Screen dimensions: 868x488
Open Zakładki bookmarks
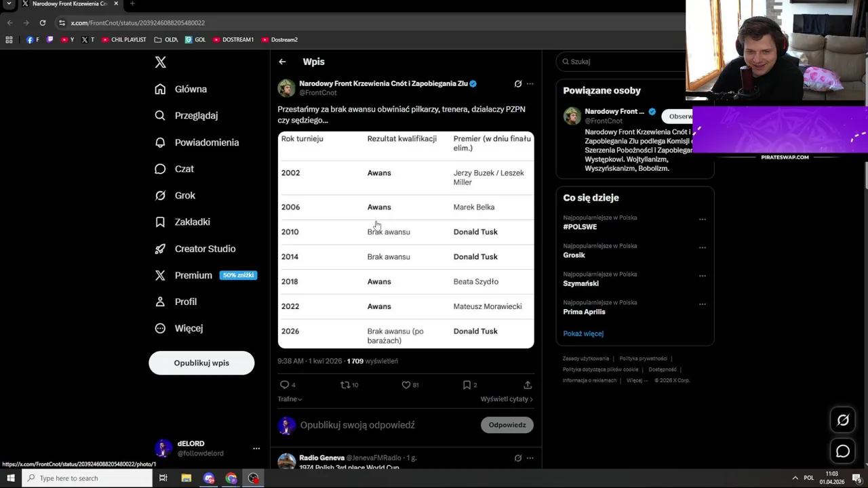pyautogui.click(x=182, y=222)
